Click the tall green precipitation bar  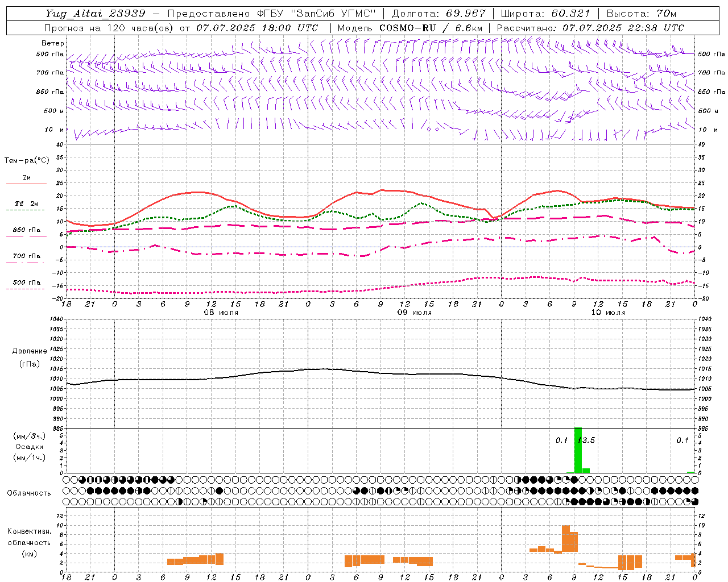pyautogui.click(x=578, y=450)
